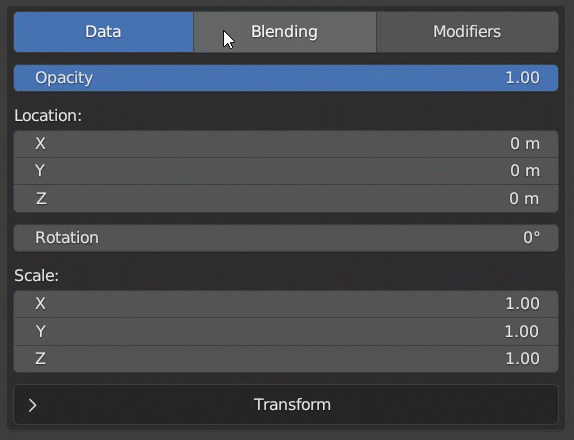The image size is (574, 440).
Task: Click the Scale Z field
Action: tap(286, 359)
